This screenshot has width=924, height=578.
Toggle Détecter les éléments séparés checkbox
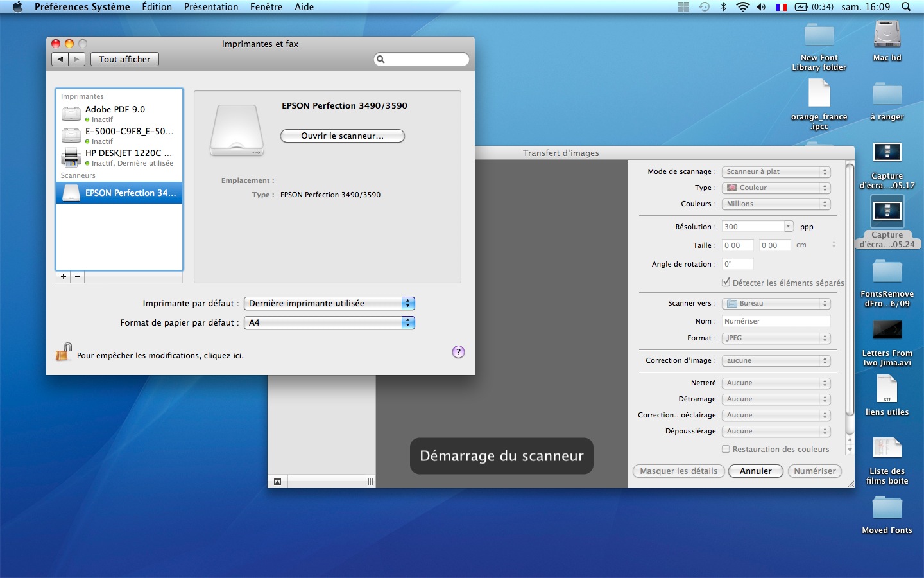click(x=726, y=282)
